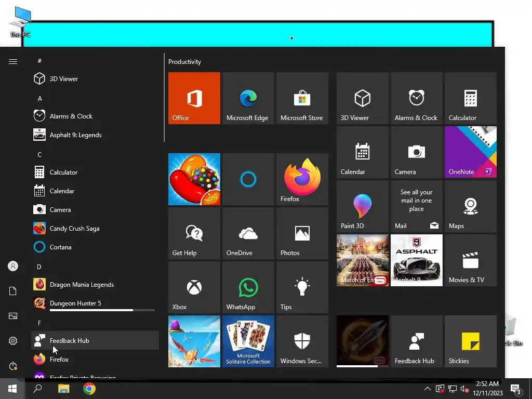532x399 pixels.
Task: Open the OneDrive tile
Action: click(x=248, y=233)
